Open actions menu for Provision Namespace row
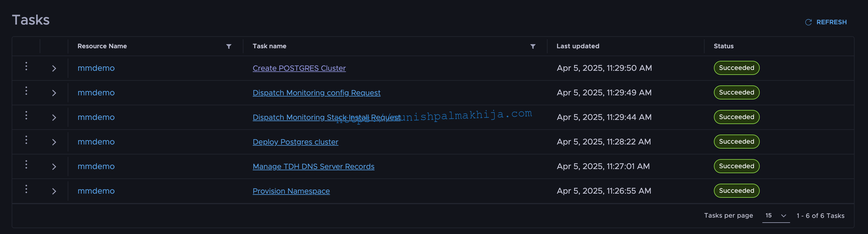 [26, 190]
